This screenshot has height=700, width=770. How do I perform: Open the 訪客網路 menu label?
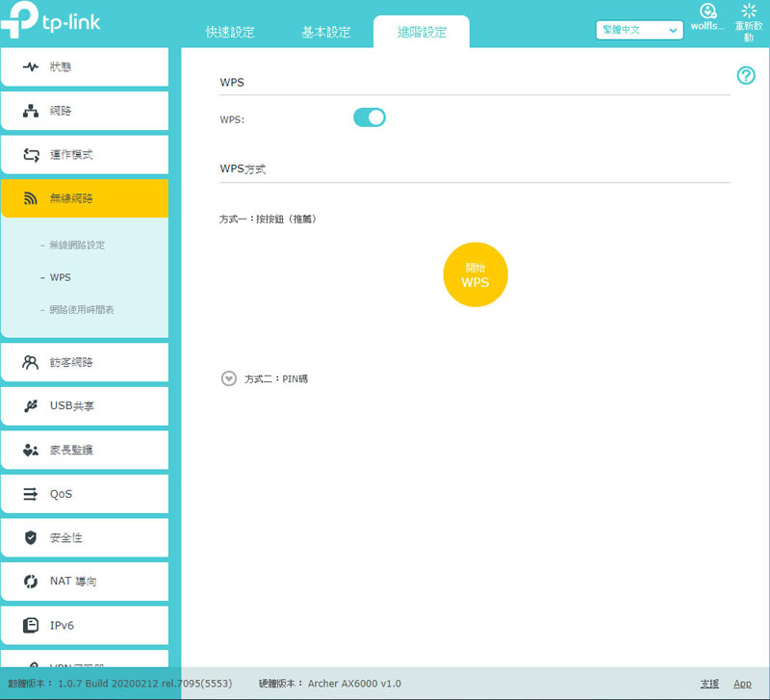[71, 363]
